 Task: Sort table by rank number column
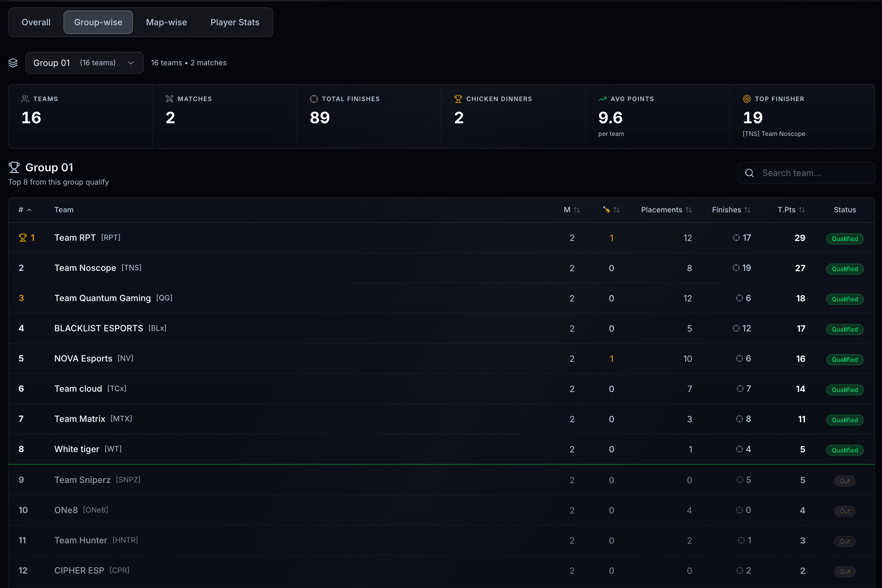pos(25,210)
